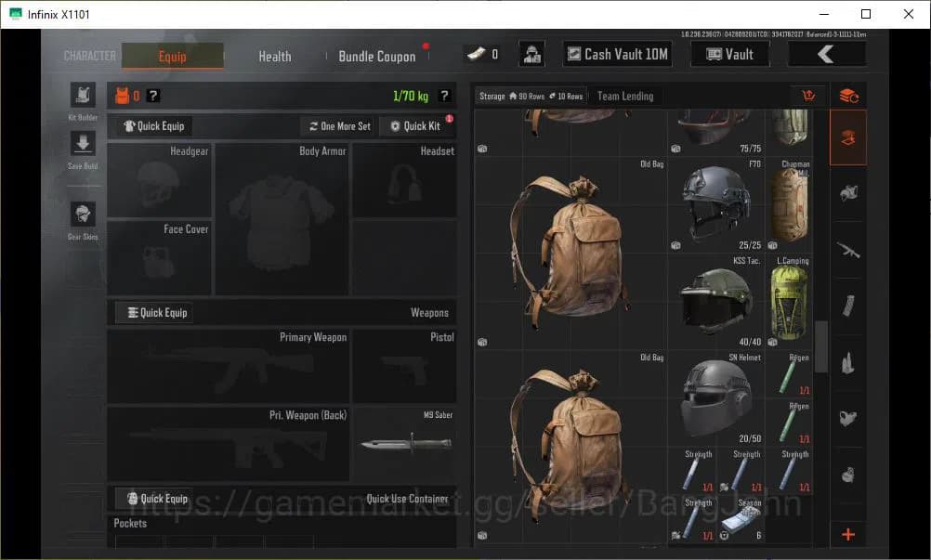Image resolution: width=931 pixels, height=560 pixels.
Task: Open the Cash Vault 10M
Action: (x=616, y=54)
